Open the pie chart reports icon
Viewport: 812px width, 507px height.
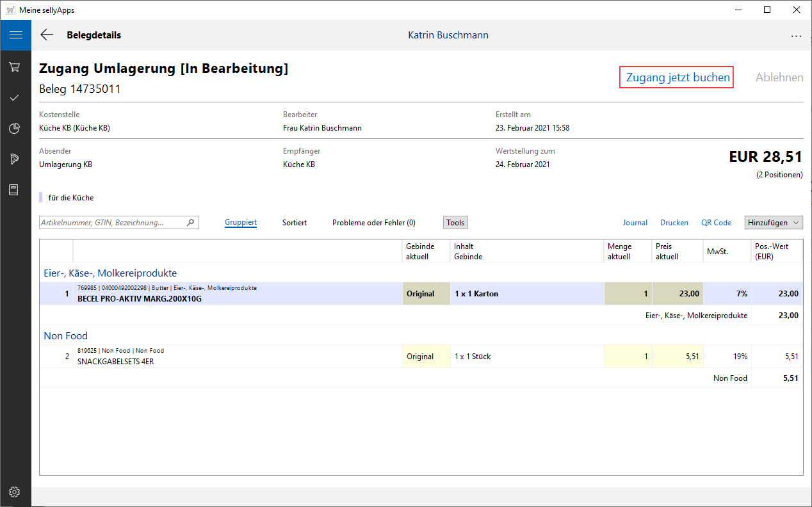(15, 129)
